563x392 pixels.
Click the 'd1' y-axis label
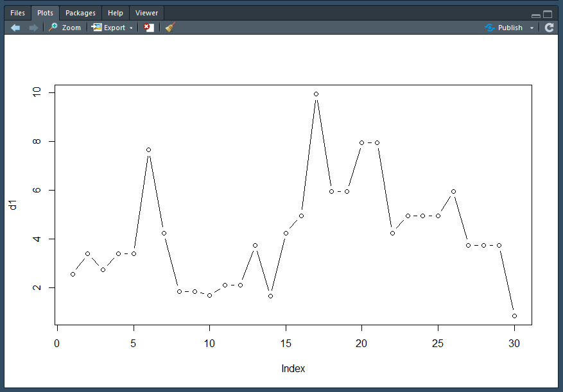click(x=13, y=205)
